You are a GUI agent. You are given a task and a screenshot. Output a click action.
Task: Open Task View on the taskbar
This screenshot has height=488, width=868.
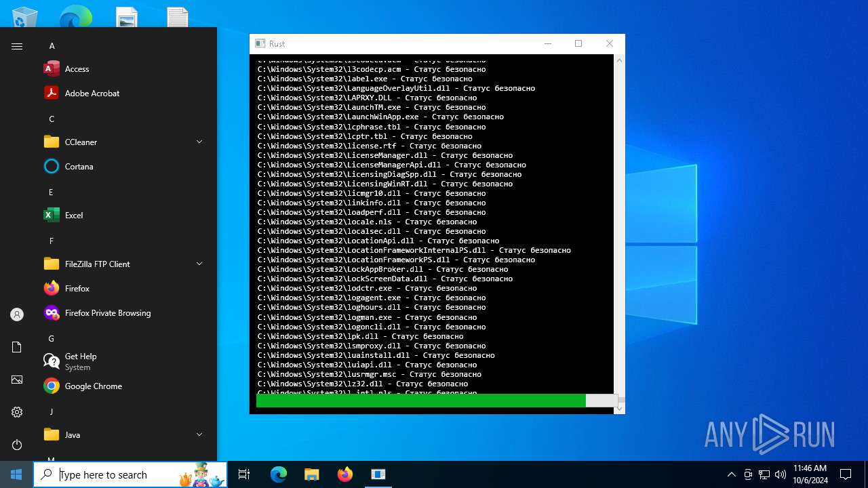(244, 474)
